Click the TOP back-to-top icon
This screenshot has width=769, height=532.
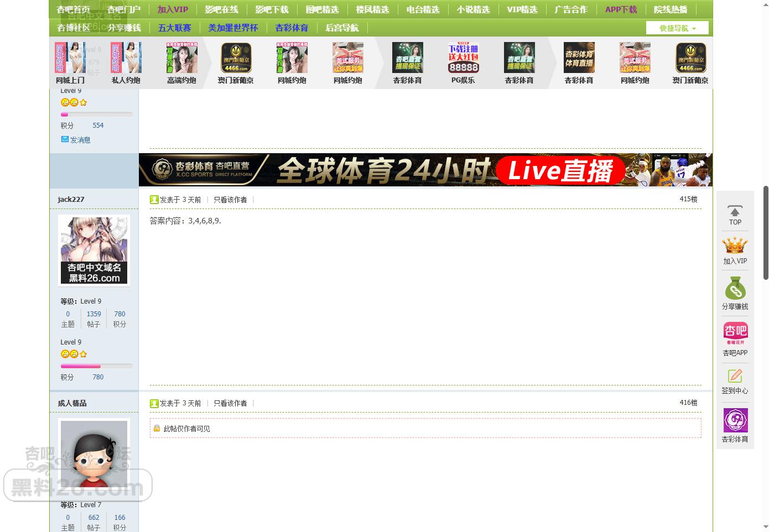click(735, 211)
